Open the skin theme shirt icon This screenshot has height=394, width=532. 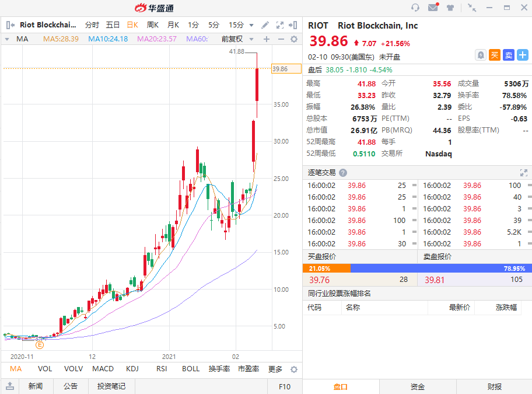[x=450, y=8]
